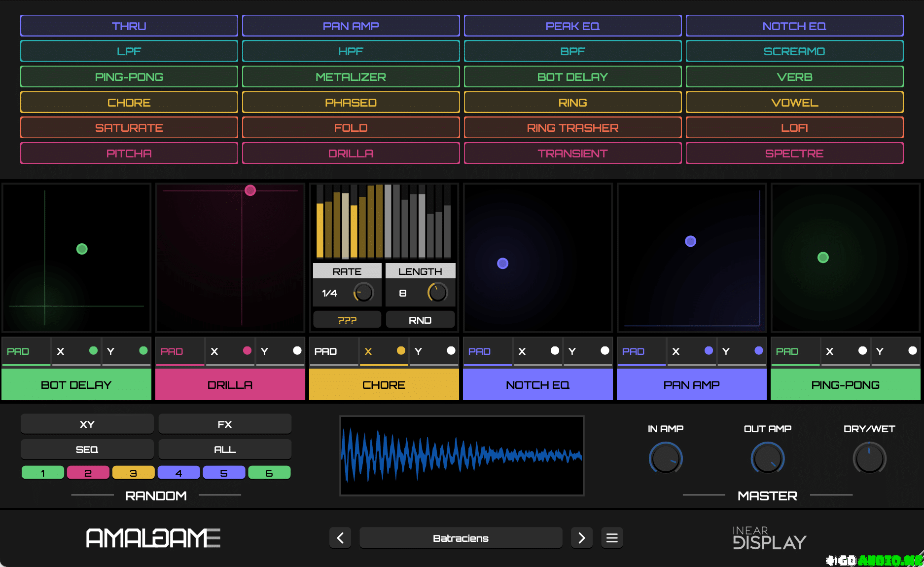The width and height of the screenshot is (924, 567).
Task: Choose the PITCHA effect
Action: pos(129,153)
